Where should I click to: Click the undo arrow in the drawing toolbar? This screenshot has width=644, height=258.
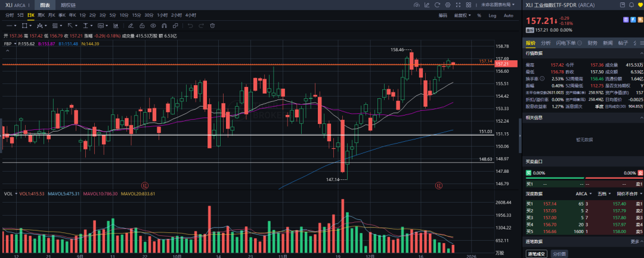[190, 26]
